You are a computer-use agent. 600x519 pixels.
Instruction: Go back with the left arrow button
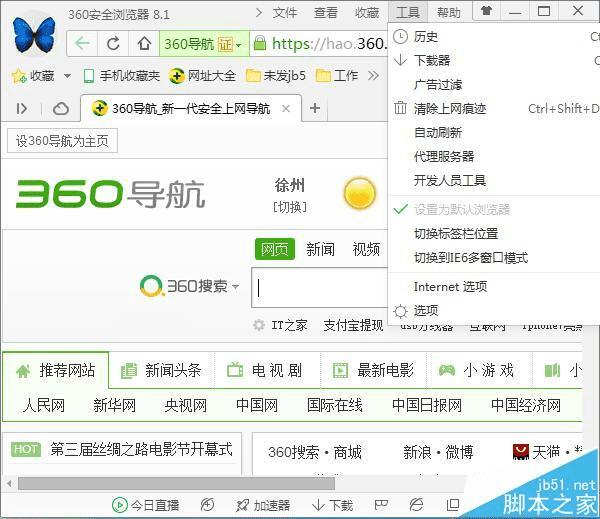click(x=82, y=43)
